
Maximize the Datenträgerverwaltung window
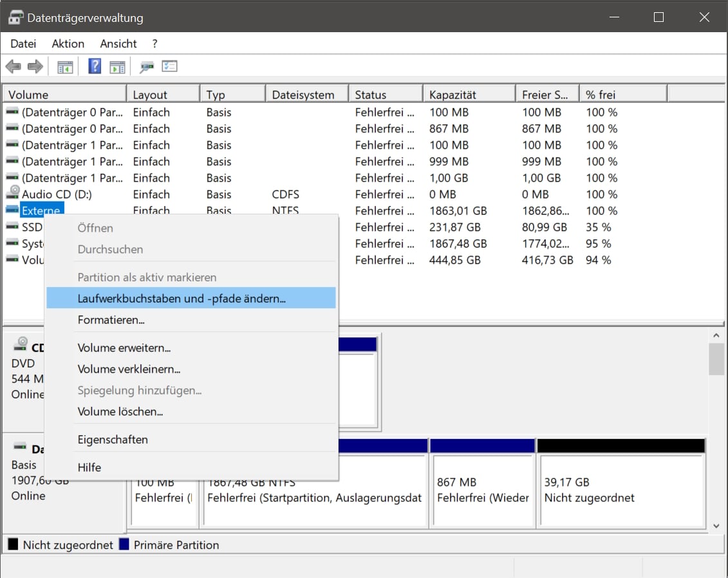click(x=659, y=17)
